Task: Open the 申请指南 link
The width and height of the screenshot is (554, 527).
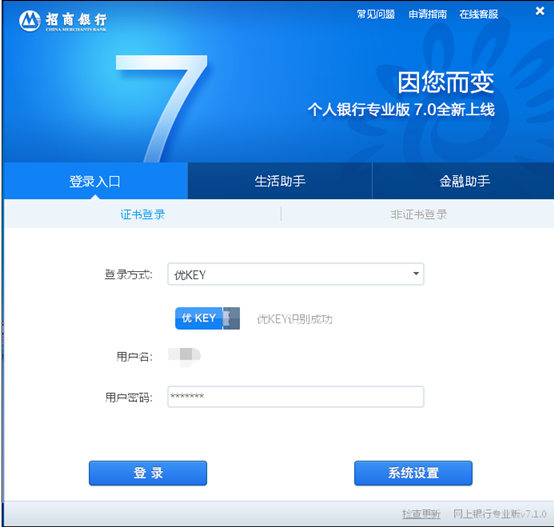Action: [x=428, y=14]
